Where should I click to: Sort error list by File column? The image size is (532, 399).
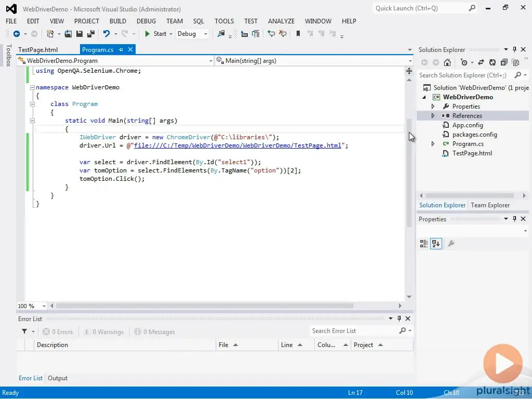(247, 345)
